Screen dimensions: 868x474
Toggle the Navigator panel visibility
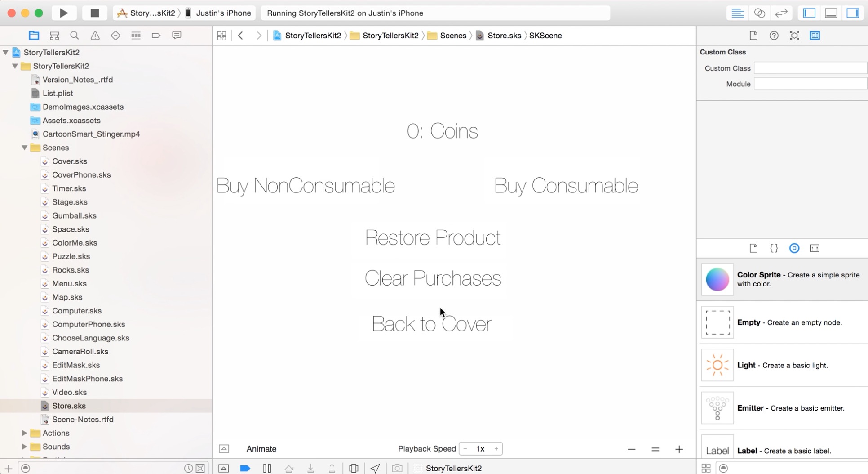click(x=810, y=13)
